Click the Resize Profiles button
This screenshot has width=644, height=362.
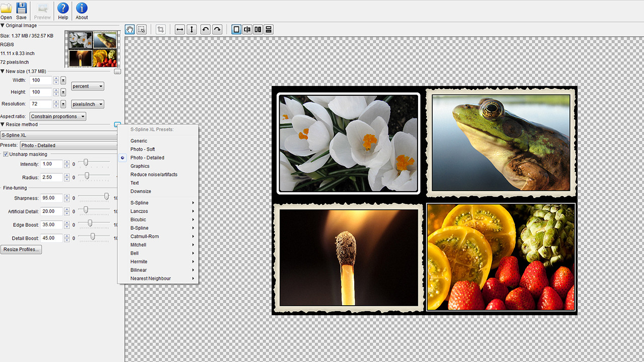[x=21, y=249]
